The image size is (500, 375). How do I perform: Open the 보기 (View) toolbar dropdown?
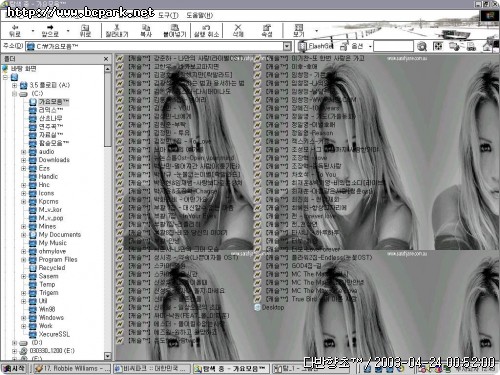click(316, 31)
